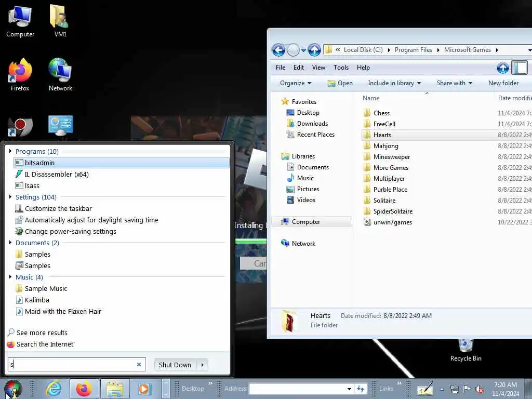Viewport: 532px width, 399px height.
Task: Open the VM1 folder on desktop
Action: (x=60, y=21)
